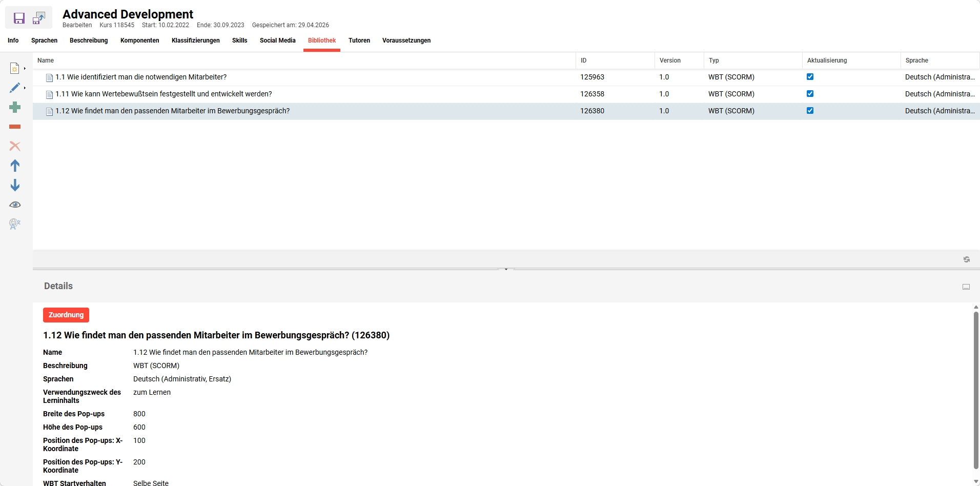The image size is (980, 486).
Task: Click the Save and close icon
Action: click(x=39, y=18)
